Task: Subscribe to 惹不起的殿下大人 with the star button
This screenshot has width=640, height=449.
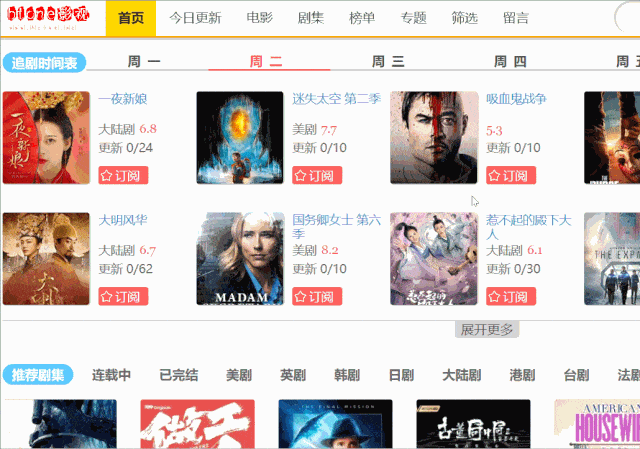Action: point(511,297)
